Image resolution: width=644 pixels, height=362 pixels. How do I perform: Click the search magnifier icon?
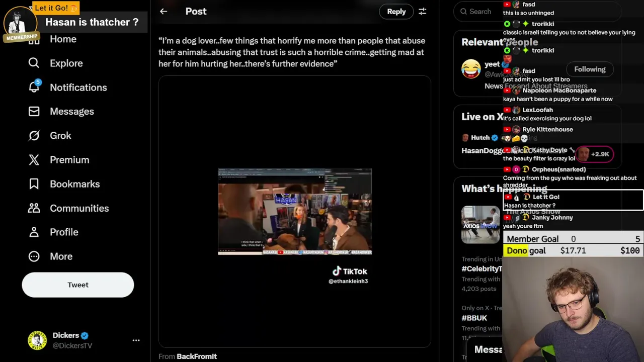tap(463, 11)
